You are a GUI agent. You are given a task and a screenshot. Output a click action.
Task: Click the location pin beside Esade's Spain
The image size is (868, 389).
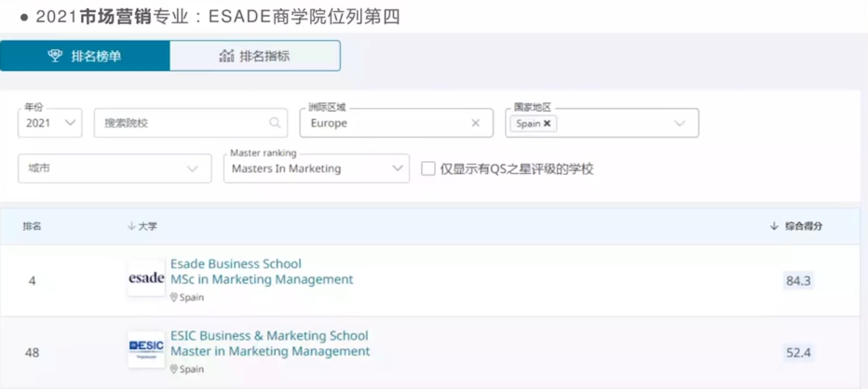(174, 298)
